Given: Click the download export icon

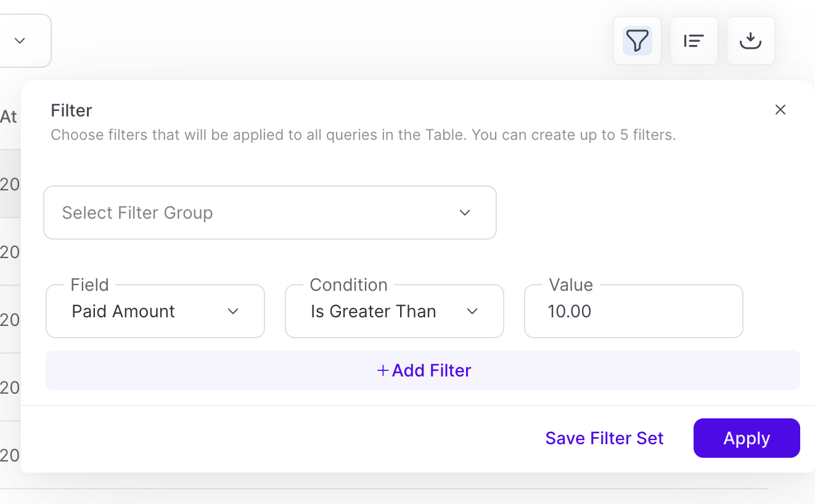Looking at the screenshot, I should 750,41.
